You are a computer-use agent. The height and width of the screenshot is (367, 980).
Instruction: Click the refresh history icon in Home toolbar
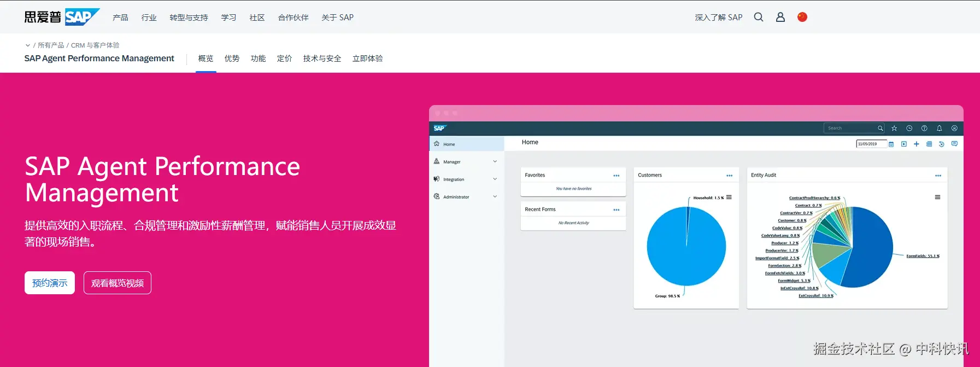click(942, 144)
